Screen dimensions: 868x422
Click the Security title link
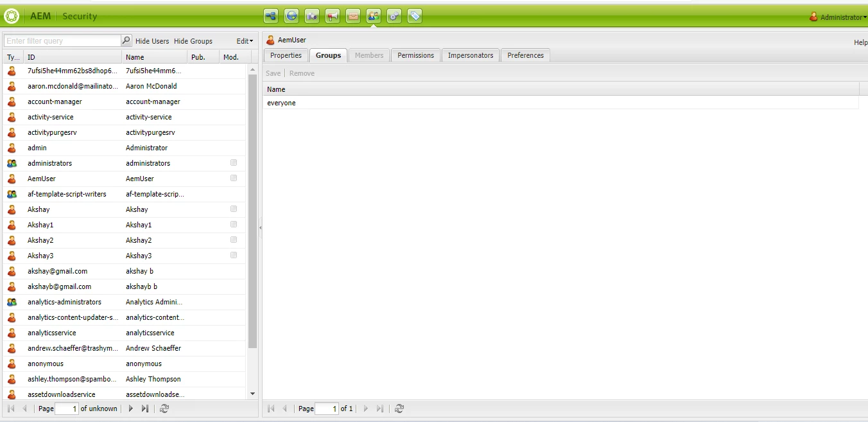tap(80, 16)
